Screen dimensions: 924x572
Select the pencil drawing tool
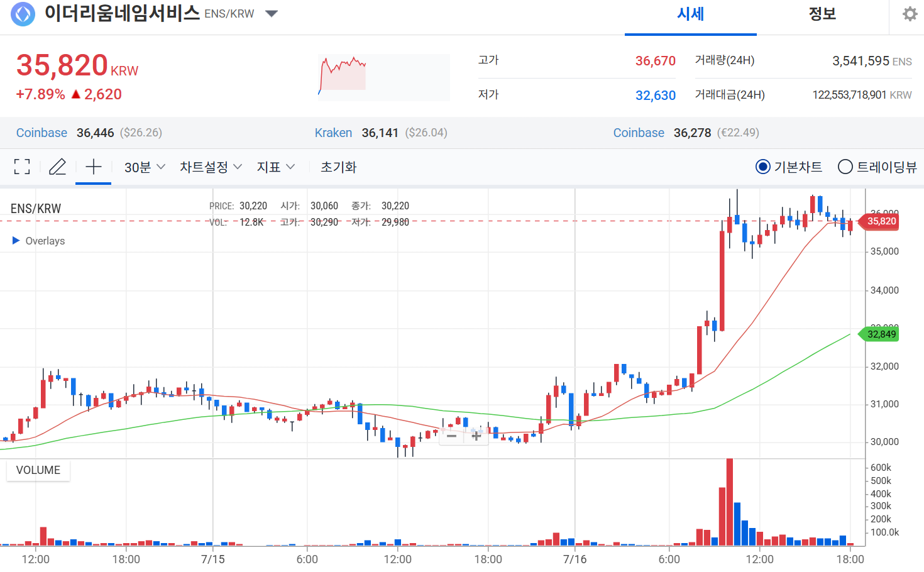pos(57,167)
